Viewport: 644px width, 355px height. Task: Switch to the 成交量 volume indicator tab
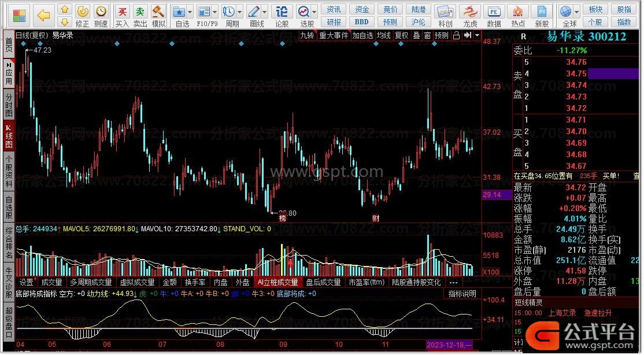(x=52, y=282)
